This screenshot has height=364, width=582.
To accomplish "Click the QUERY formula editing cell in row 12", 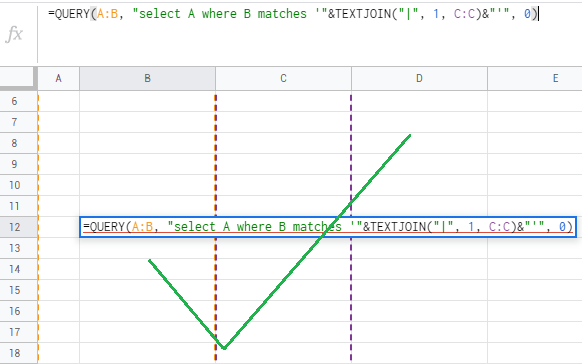I will 328,227.
